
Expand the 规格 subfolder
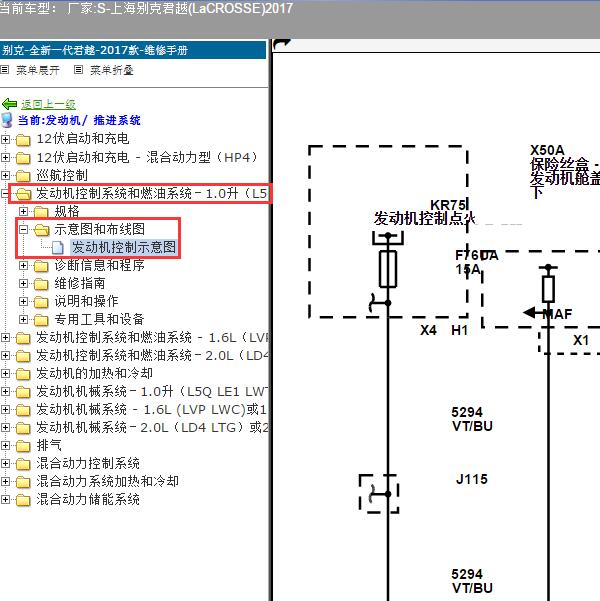tap(23, 211)
